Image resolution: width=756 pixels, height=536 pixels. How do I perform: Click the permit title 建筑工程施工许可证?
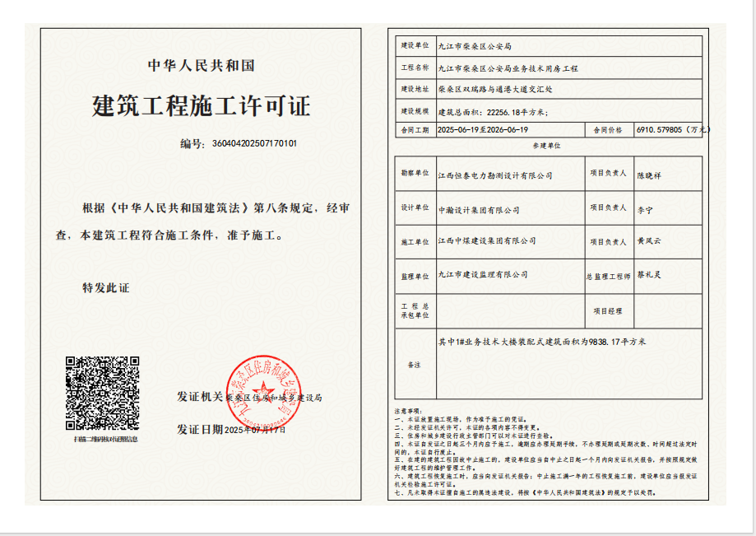click(x=202, y=106)
